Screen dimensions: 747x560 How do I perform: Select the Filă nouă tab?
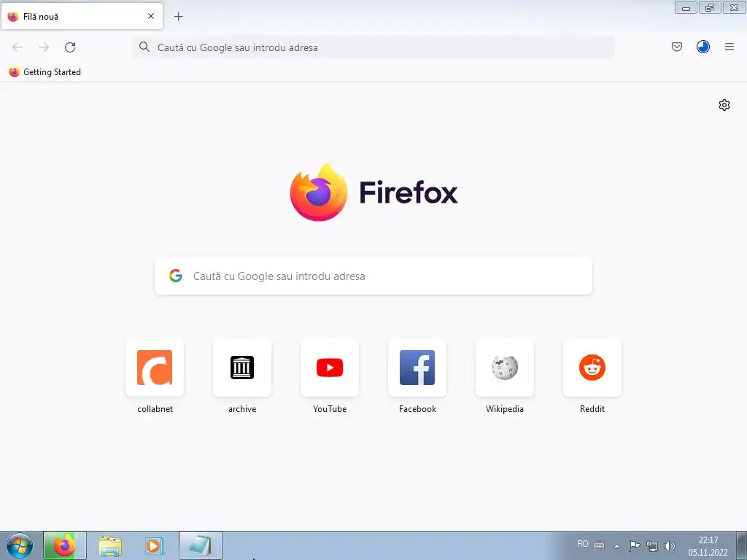[82, 17]
